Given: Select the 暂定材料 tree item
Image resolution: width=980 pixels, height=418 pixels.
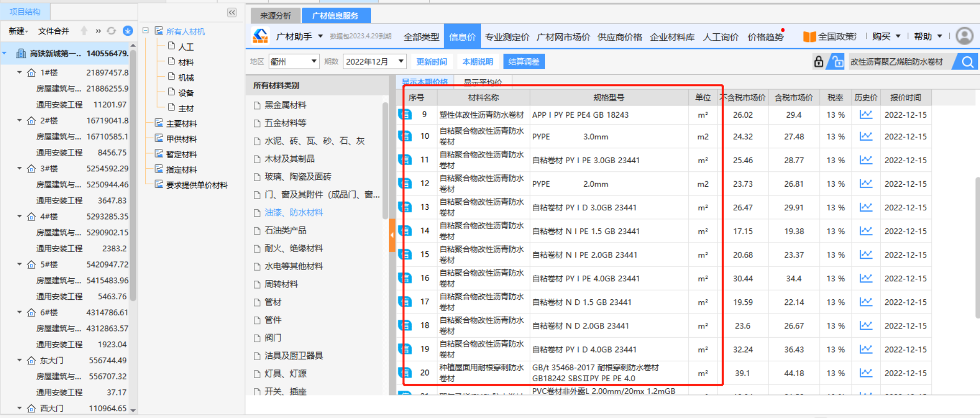Looking at the screenshot, I should (181, 154).
